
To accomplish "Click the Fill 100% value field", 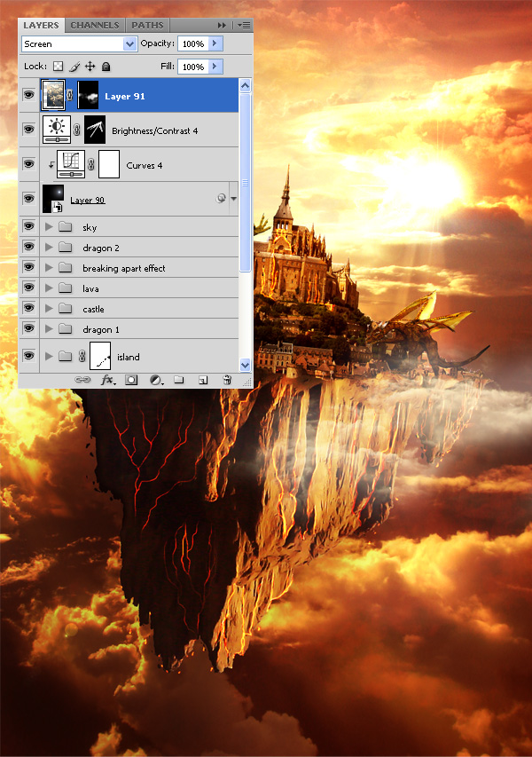I will (193, 67).
